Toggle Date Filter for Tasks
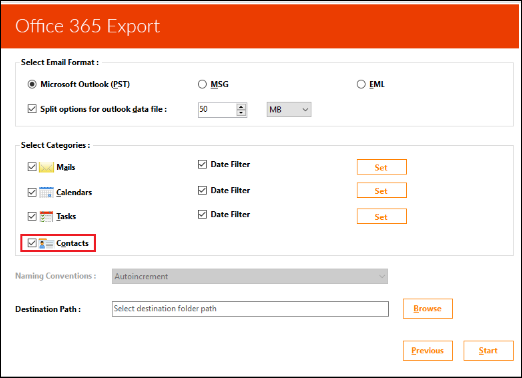 pos(202,214)
